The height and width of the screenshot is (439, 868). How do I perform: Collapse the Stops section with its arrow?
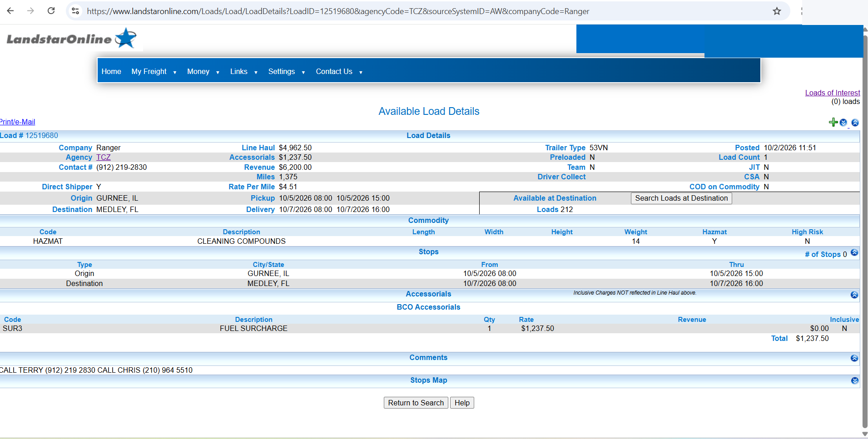(854, 252)
